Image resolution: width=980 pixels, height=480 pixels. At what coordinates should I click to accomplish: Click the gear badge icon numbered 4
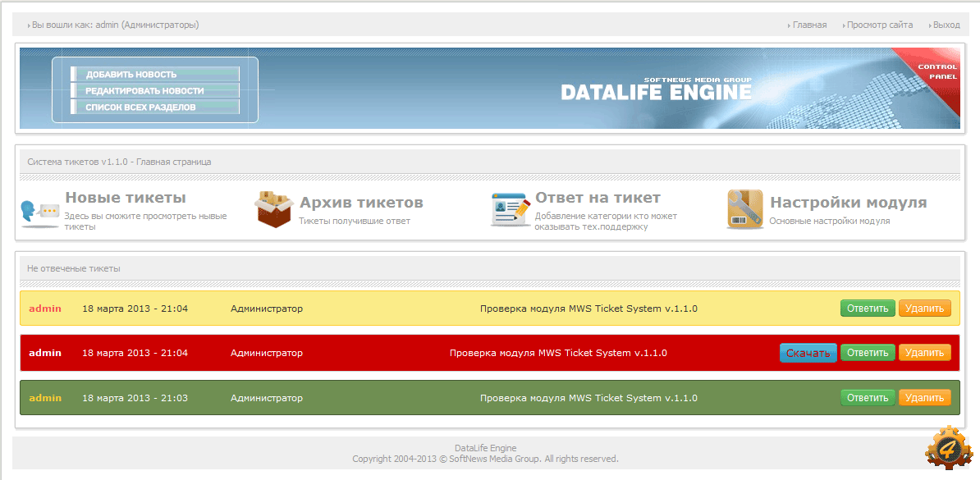tap(949, 447)
